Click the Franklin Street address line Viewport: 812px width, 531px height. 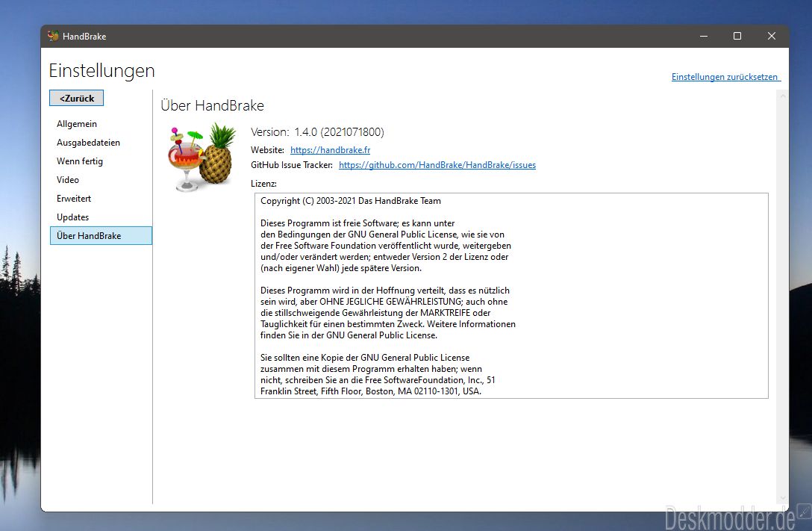[371, 391]
